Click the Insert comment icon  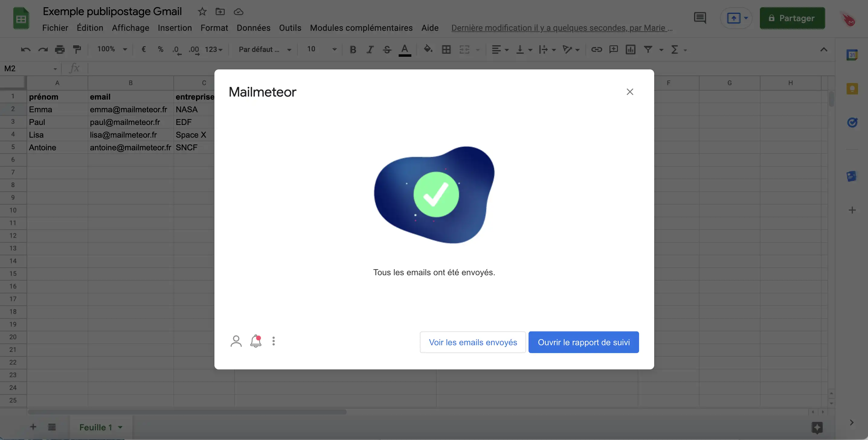(614, 49)
